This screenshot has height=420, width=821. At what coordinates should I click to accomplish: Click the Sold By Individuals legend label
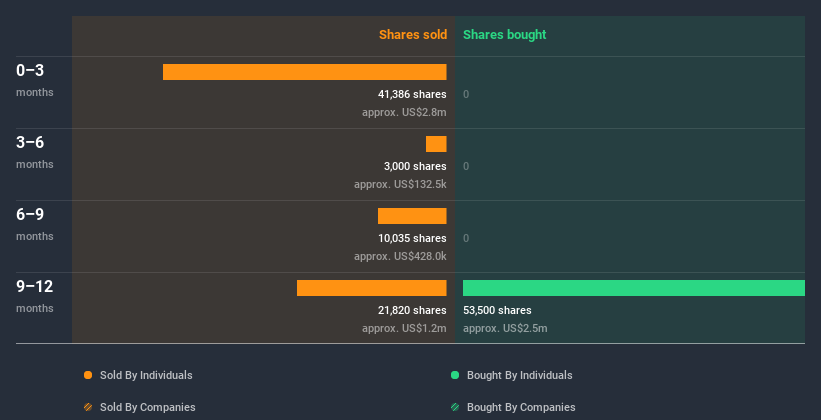click(146, 375)
